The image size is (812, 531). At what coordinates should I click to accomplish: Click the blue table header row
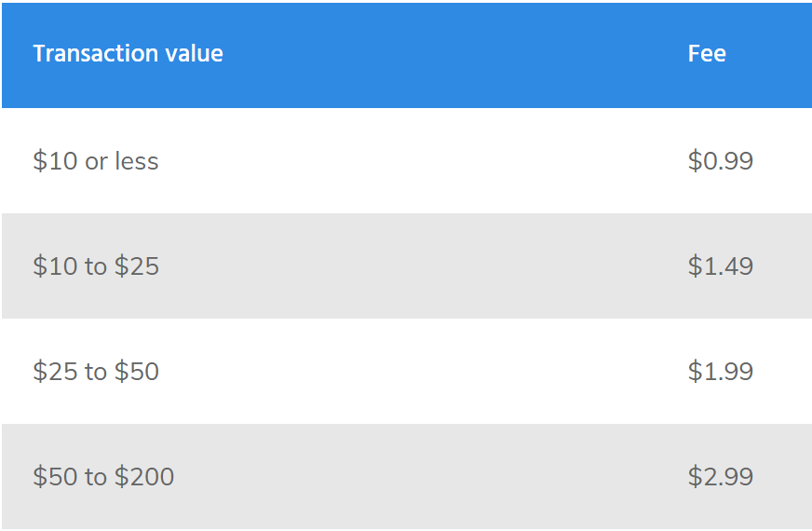407,56
